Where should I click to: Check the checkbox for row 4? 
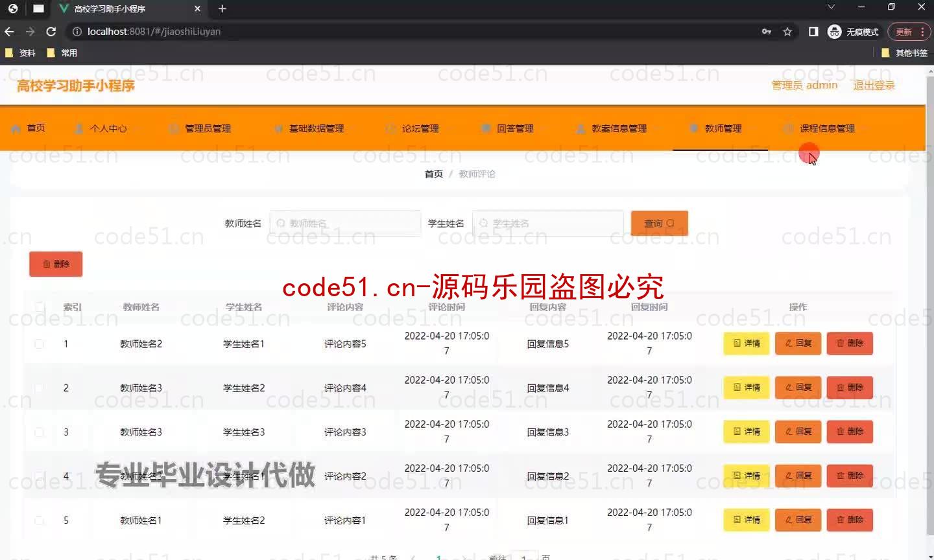(40, 476)
